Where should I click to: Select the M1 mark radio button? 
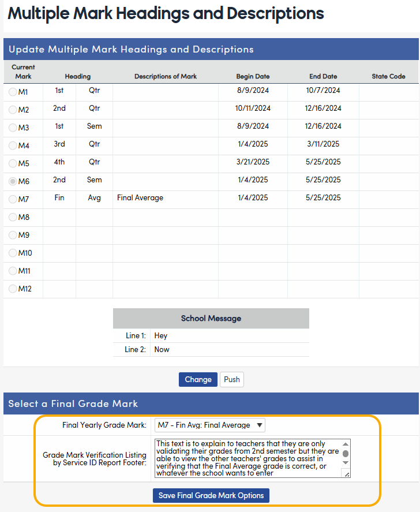13,92
